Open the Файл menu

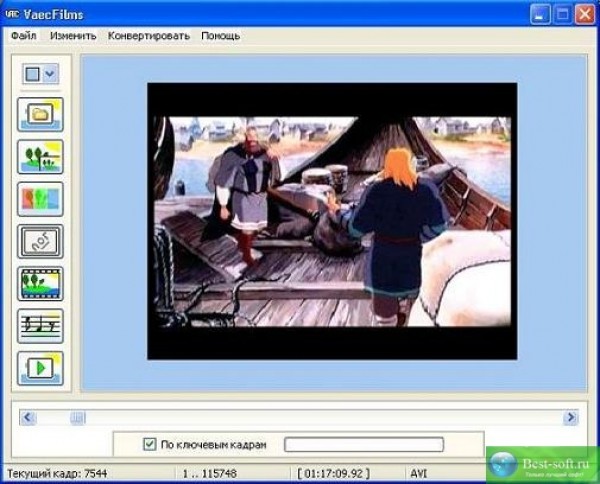[24, 36]
